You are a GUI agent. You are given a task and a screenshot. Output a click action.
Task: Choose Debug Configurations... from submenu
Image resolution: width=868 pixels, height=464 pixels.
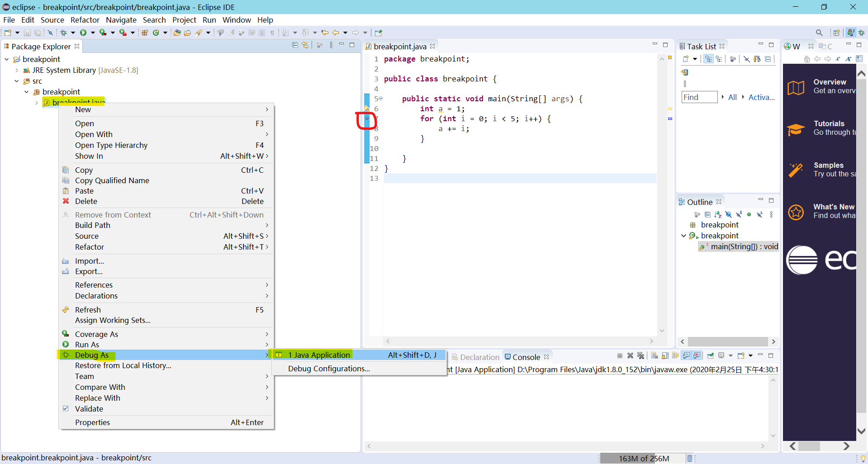(359, 369)
